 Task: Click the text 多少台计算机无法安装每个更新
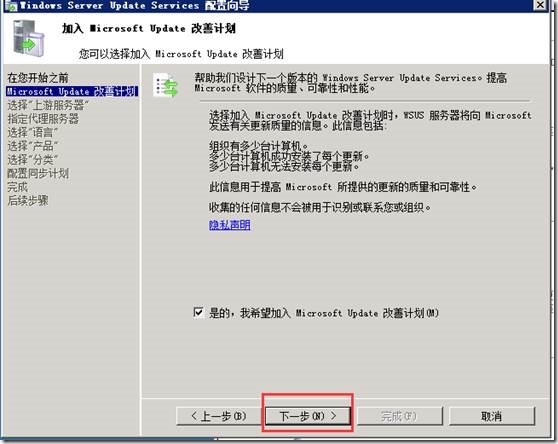coord(284,166)
